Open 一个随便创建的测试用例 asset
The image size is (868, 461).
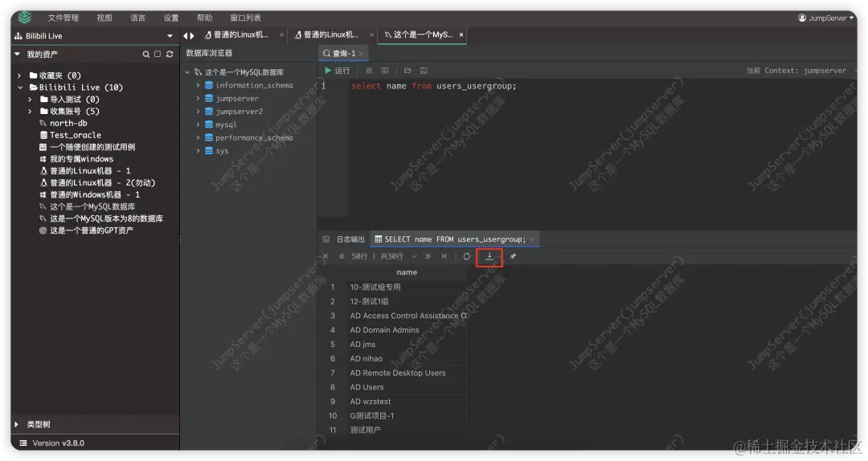92,147
